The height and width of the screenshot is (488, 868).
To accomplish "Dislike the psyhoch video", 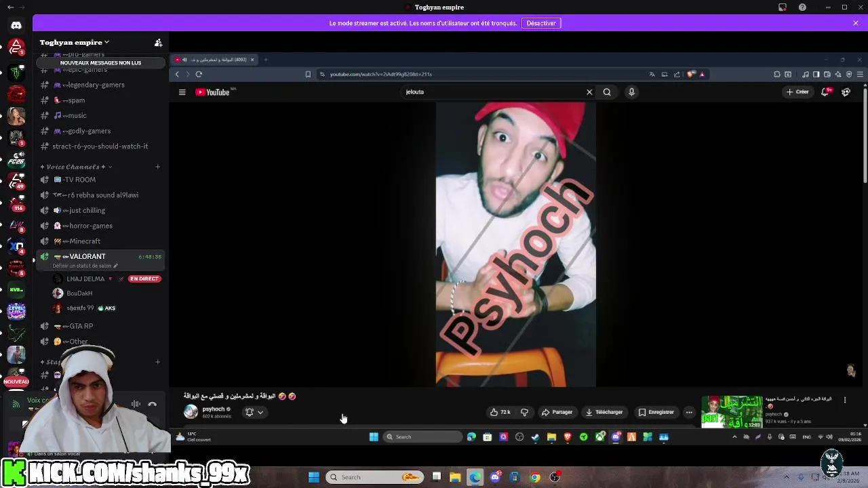I will [x=524, y=412].
